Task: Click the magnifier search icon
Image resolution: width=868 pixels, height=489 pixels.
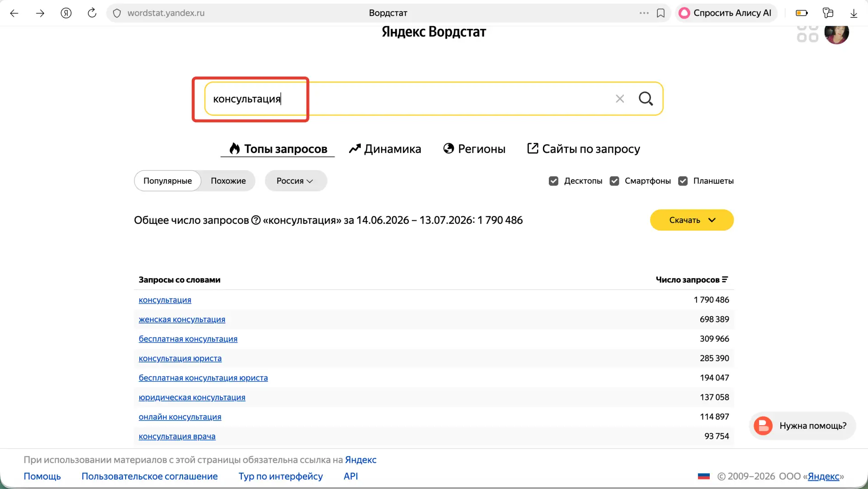Action: 646,99
